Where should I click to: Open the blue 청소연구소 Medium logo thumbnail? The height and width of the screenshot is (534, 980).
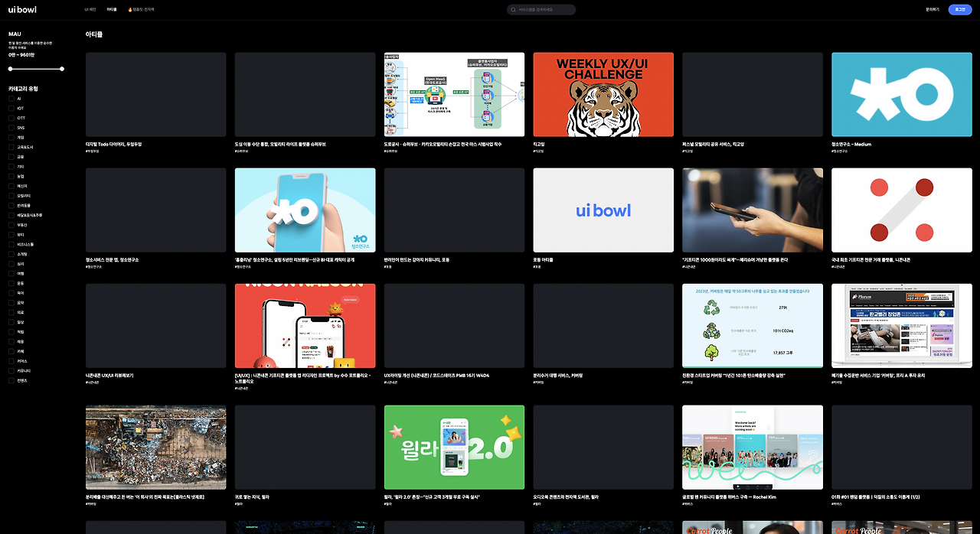[902, 94]
